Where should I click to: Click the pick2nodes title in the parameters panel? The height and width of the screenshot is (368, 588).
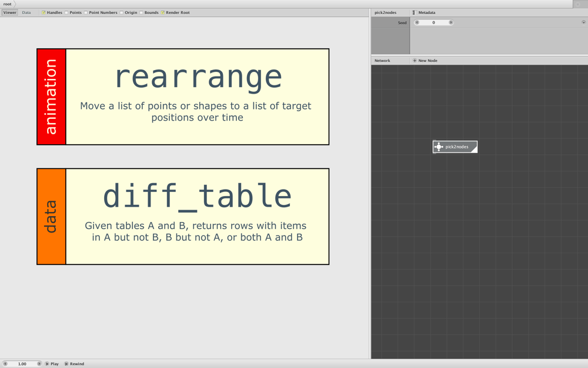click(386, 12)
